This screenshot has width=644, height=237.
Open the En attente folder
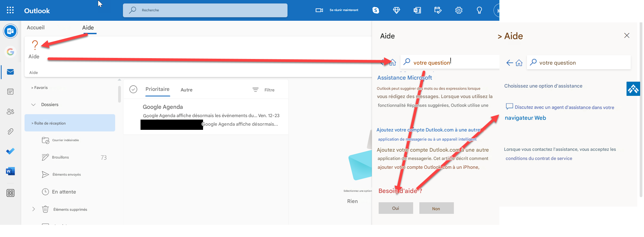(x=64, y=192)
